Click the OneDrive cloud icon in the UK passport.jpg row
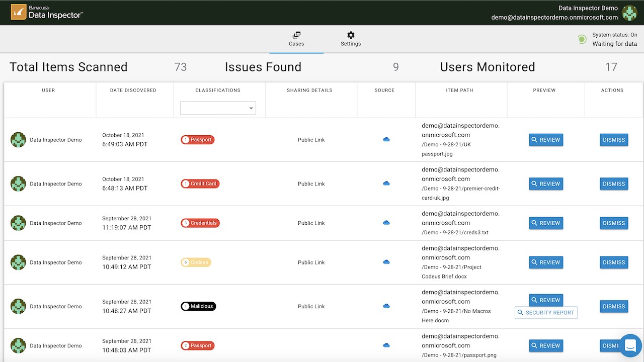Screen dimensions: 644x362 [x=386, y=140]
